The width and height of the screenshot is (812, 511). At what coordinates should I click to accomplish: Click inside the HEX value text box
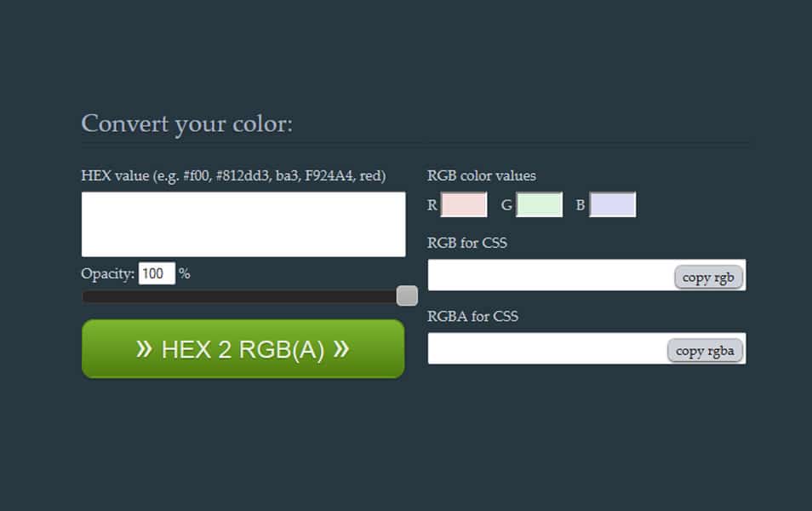click(243, 223)
